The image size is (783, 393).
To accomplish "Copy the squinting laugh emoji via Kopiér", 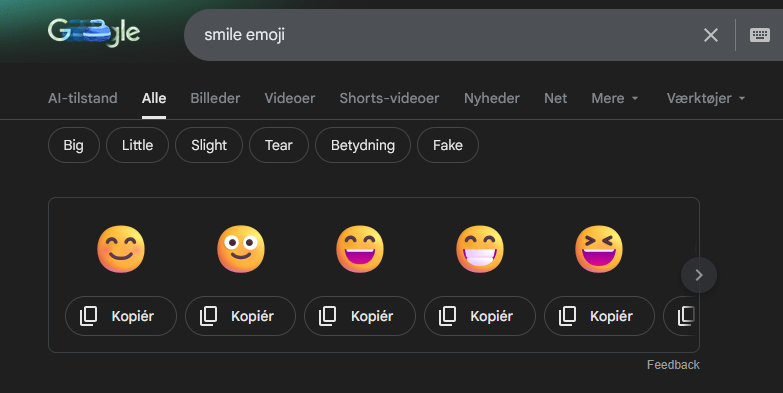I will 599,316.
